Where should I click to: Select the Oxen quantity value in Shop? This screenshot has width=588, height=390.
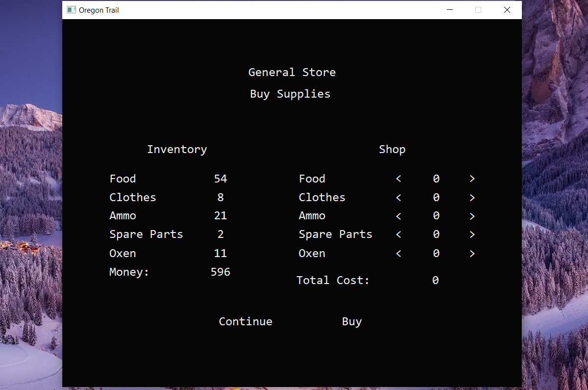point(436,254)
